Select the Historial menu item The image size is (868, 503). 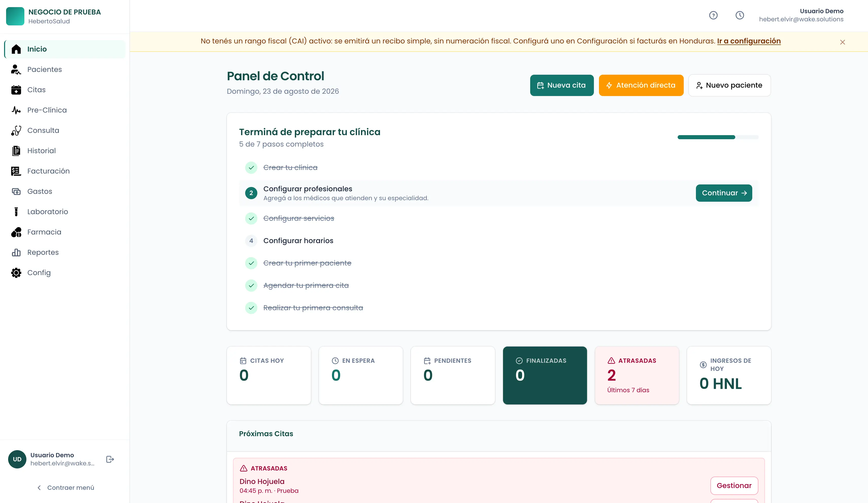pos(65,151)
